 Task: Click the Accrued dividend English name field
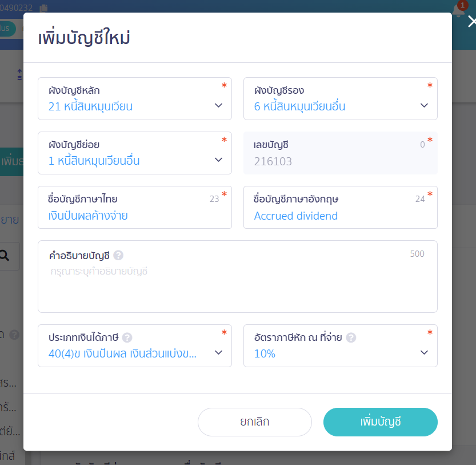click(x=341, y=207)
